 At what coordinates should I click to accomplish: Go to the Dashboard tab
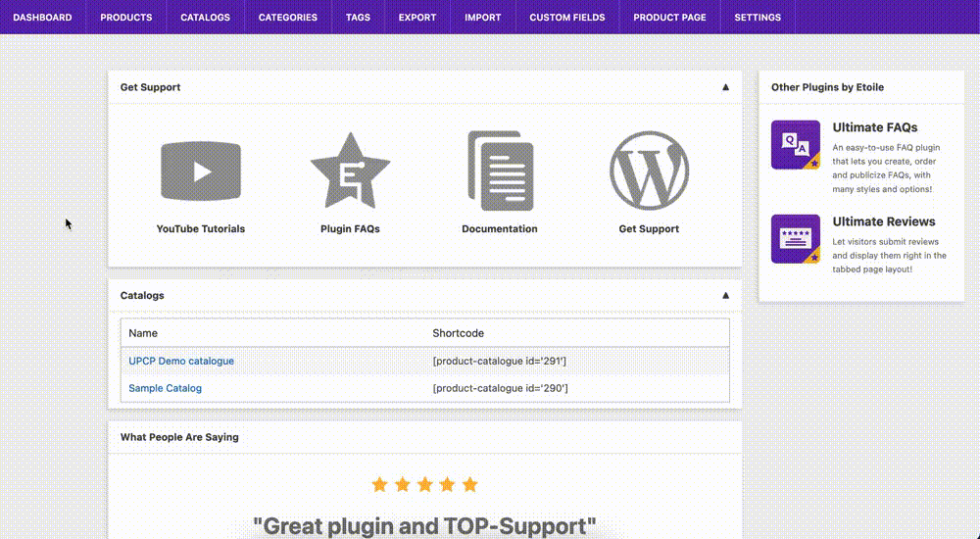[x=42, y=17]
